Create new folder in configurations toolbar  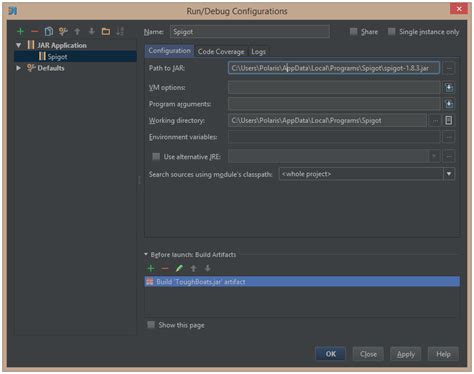coord(106,31)
